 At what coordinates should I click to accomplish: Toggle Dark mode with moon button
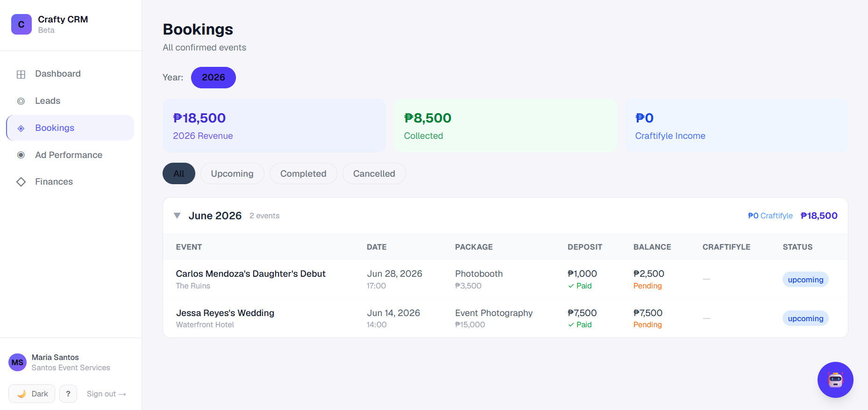coord(32,394)
